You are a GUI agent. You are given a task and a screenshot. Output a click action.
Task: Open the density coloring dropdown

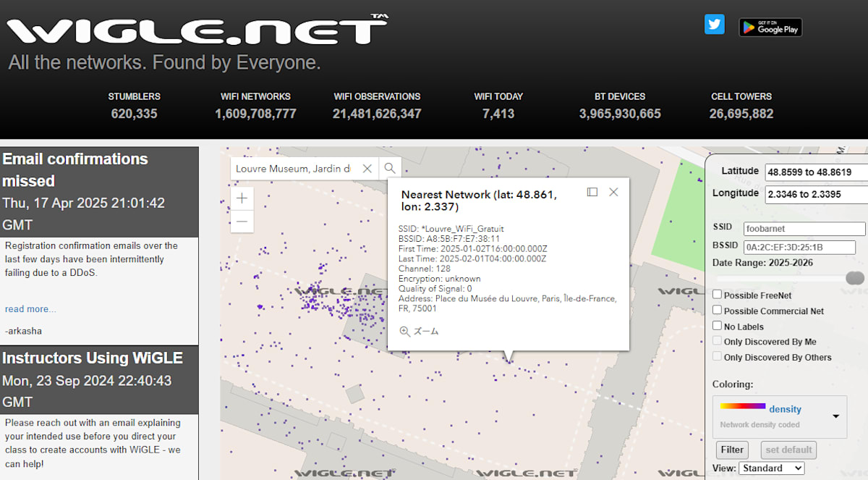click(x=780, y=416)
